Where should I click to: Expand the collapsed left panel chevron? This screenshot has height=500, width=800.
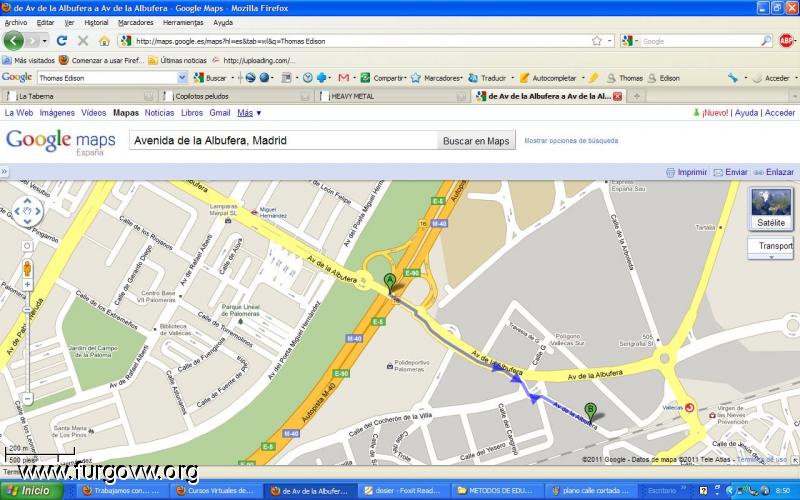pyautogui.click(x=4, y=172)
